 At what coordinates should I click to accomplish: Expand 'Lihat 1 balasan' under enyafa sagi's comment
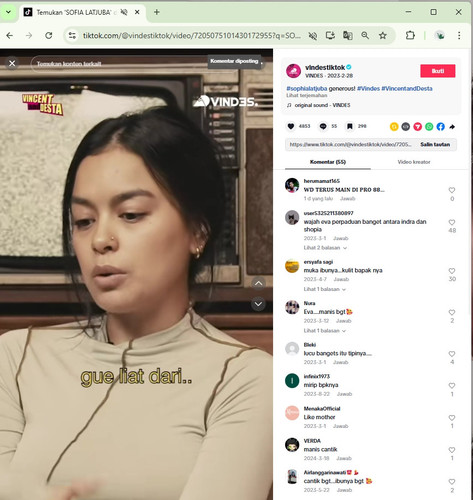[x=324, y=289]
